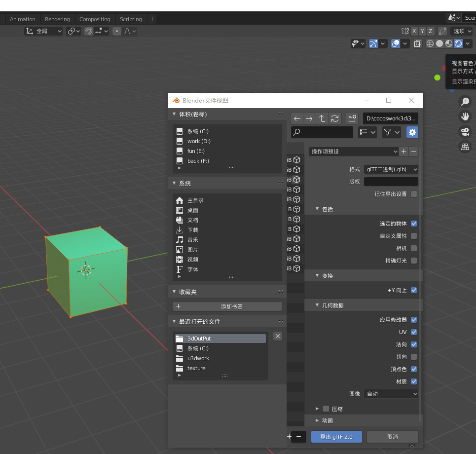Toggle the camera view icon
Viewport: 476px width, 454px height.
pyautogui.click(x=465, y=132)
